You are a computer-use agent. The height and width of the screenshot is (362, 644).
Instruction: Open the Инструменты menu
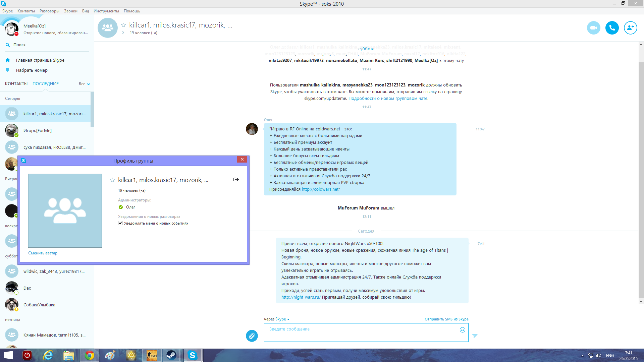[x=106, y=11]
